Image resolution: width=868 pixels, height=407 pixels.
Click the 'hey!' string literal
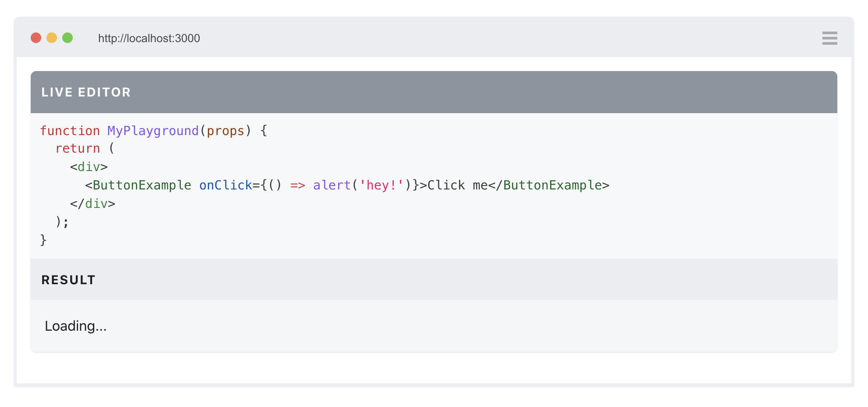[x=381, y=186]
